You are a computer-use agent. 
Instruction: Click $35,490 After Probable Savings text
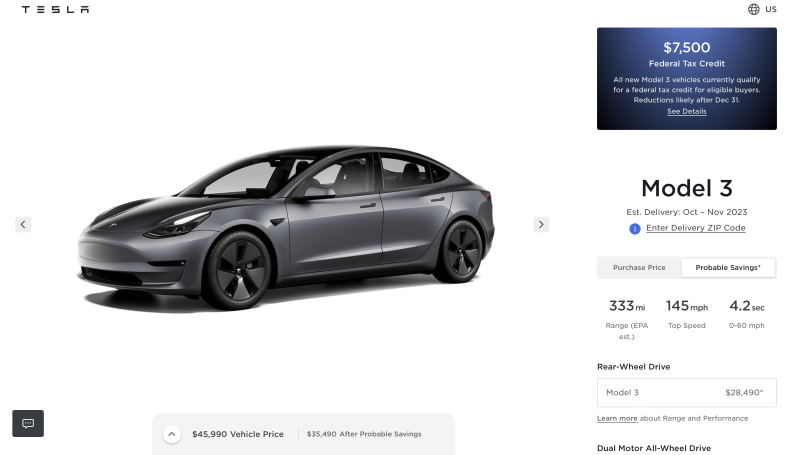click(x=364, y=434)
